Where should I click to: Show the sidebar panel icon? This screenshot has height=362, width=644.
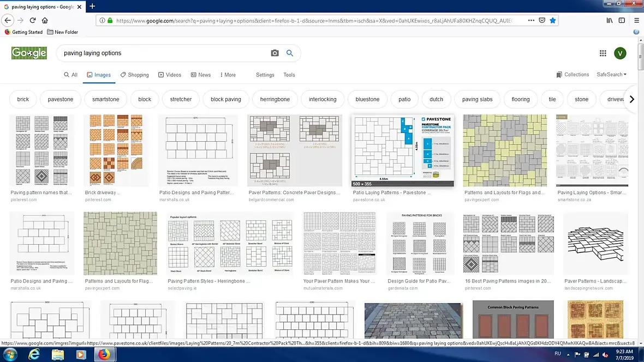pos(622,20)
